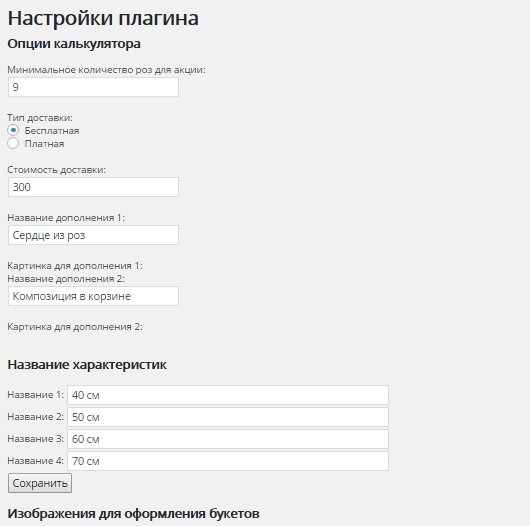Click the Минимальное количество роз для акции label
This screenshot has width=530, height=526.
(x=106, y=70)
